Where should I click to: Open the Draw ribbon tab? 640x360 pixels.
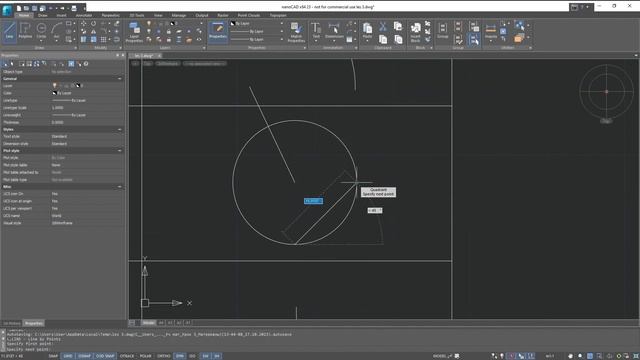42,15
